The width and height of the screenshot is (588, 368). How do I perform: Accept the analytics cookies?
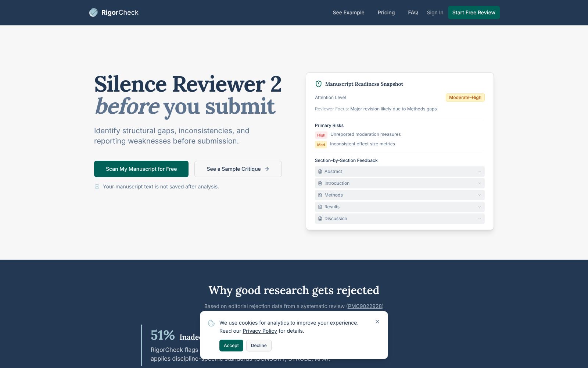pyautogui.click(x=231, y=345)
